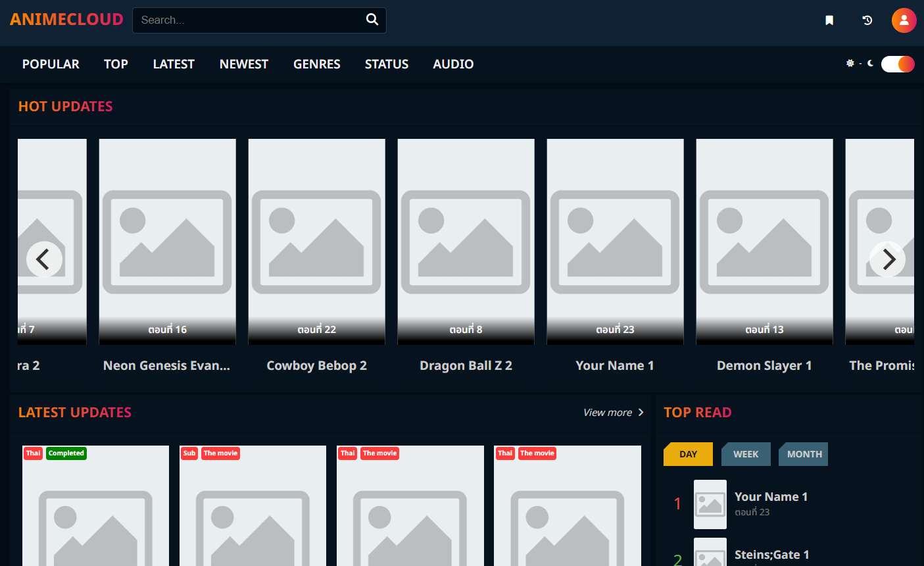Image resolution: width=924 pixels, height=566 pixels.
Task: Click the Search input field
Action: click(250, 20)
